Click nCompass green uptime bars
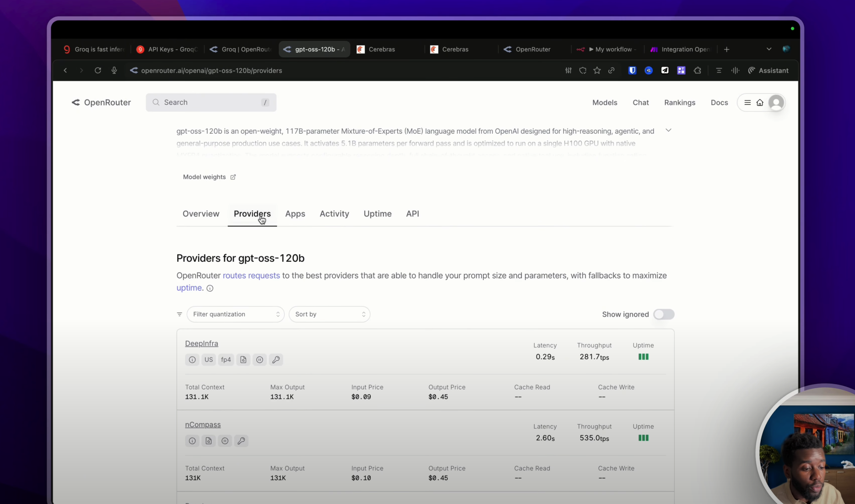 coord(643,438)
